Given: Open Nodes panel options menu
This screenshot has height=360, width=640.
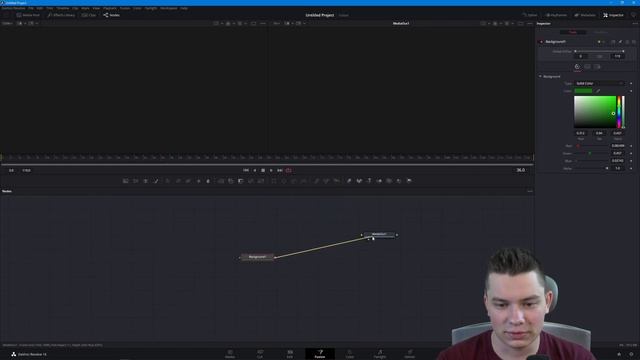Looking at the screenshot, I should (x=530, y=191).
